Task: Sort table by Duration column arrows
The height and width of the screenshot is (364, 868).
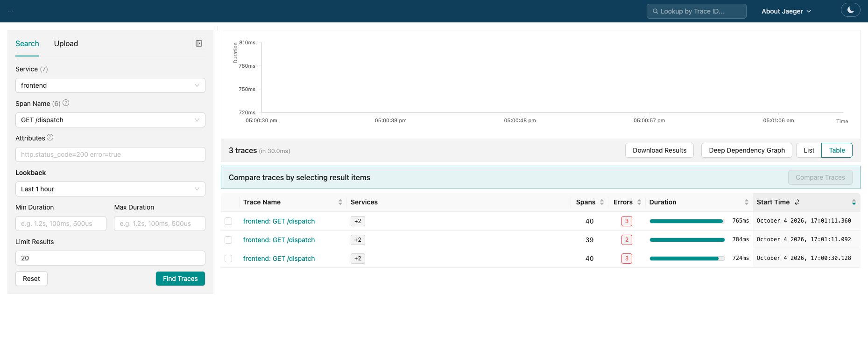Action: coord(747,202)
